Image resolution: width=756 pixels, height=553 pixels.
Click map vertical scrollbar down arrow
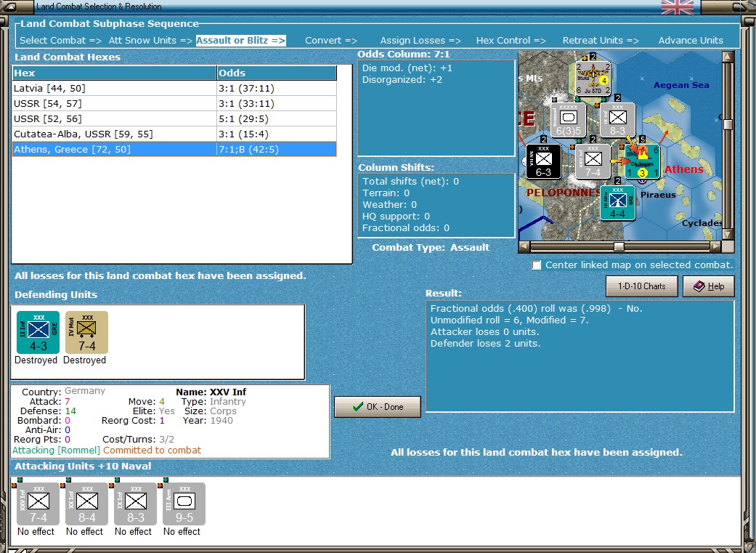click(728, 234)
